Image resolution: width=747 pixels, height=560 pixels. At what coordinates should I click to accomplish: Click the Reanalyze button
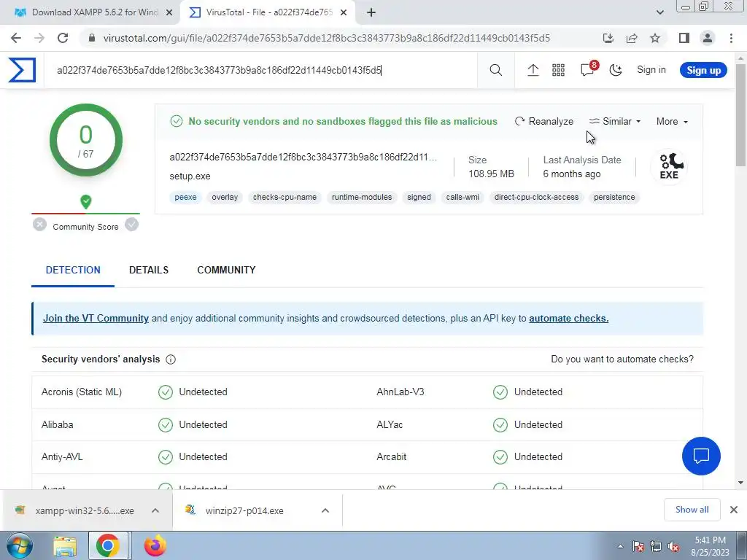click(x=544, y=122)
